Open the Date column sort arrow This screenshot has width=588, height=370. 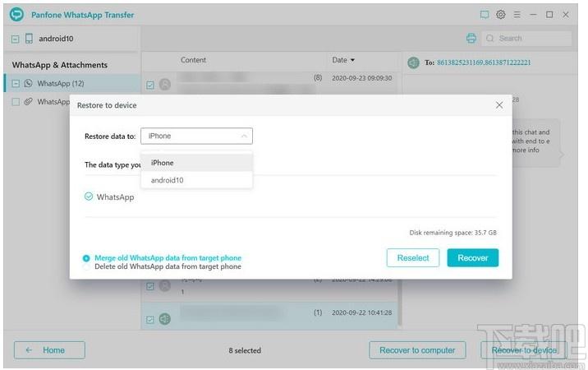(x=352, y=60)
